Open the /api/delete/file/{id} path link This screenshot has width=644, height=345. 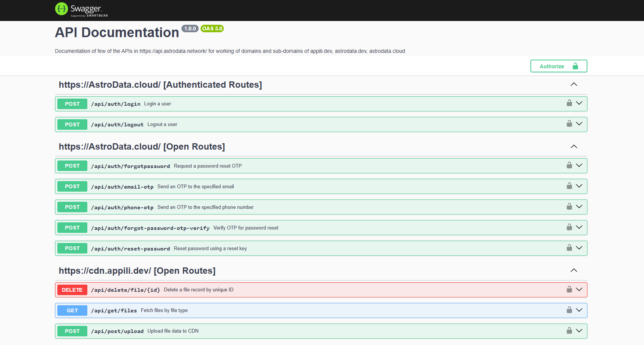tap(126, 290)
